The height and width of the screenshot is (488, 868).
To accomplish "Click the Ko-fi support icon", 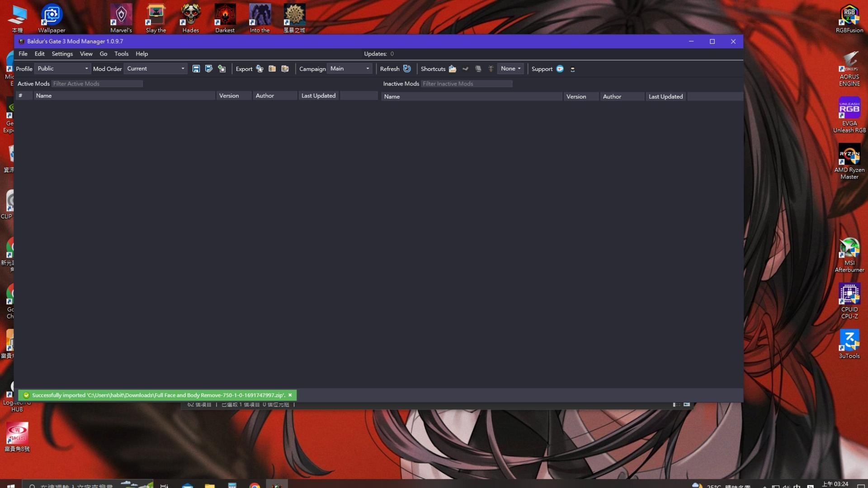I will coord(560,69).
